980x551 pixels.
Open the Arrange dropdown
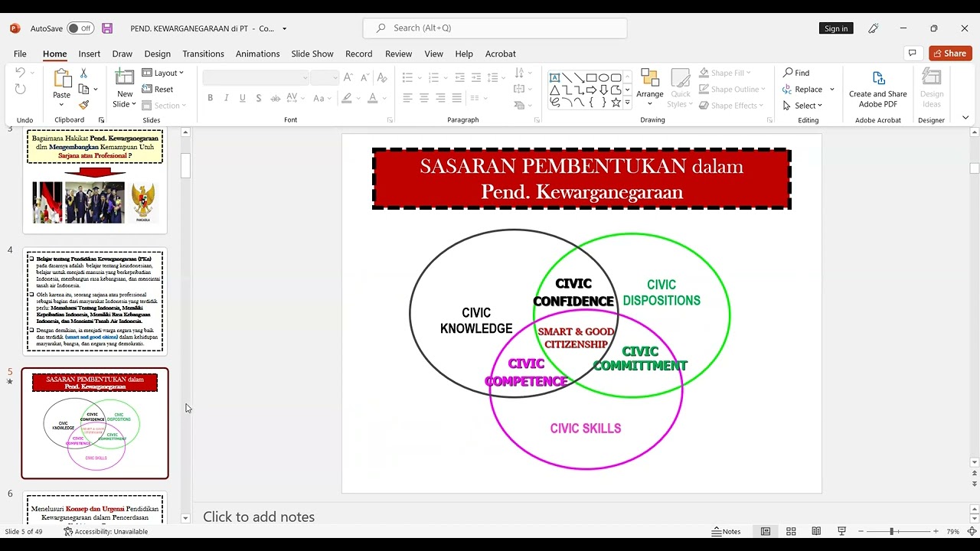[x=650, y=87]
